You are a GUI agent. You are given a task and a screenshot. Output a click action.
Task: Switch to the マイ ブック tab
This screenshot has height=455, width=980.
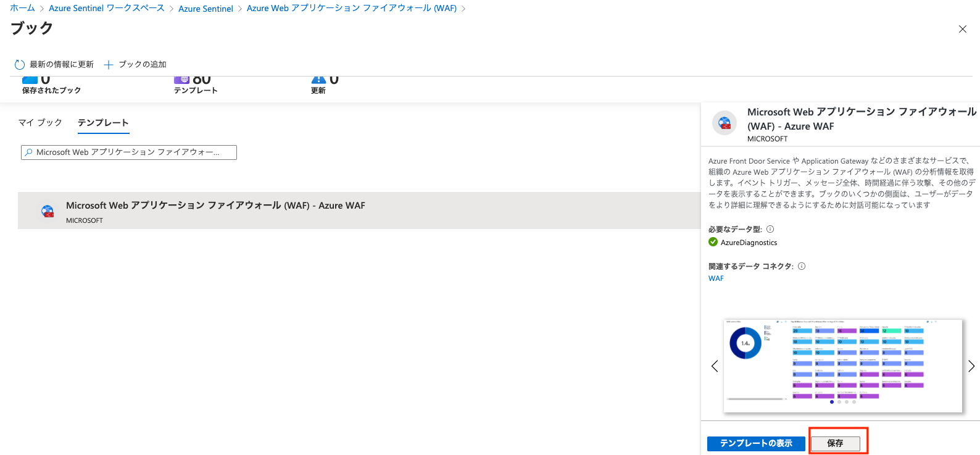point(40,123)
